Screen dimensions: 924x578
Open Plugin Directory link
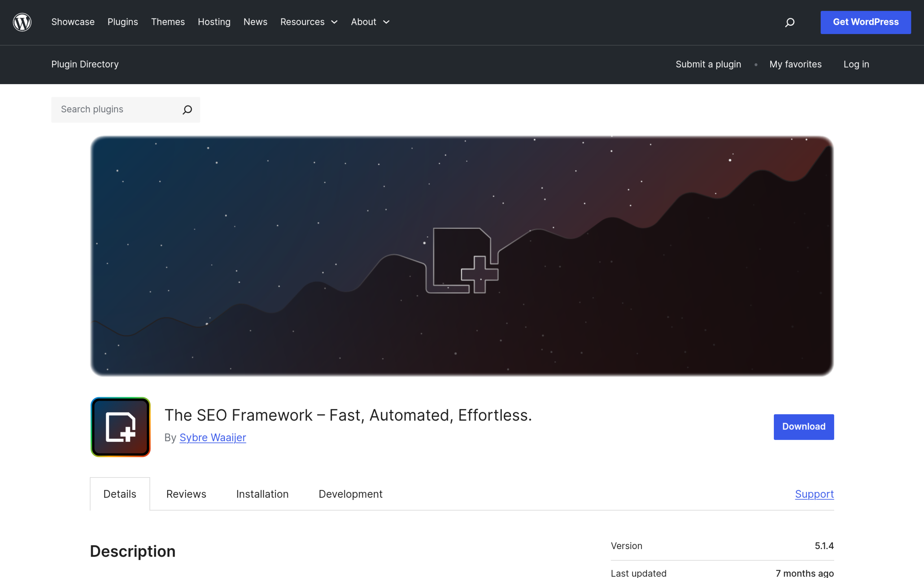[x=85, y=64]
